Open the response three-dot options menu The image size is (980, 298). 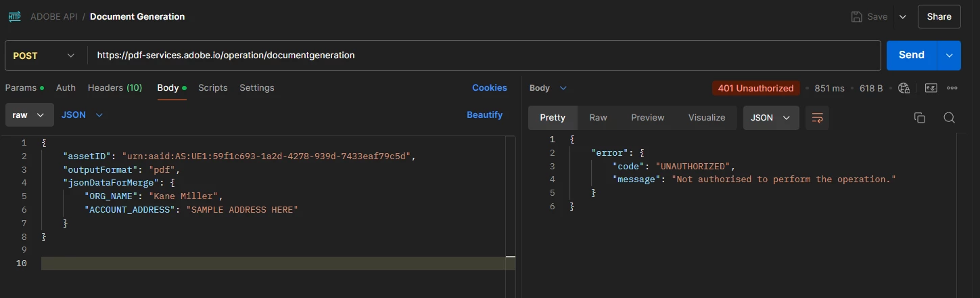coord(952,88)
